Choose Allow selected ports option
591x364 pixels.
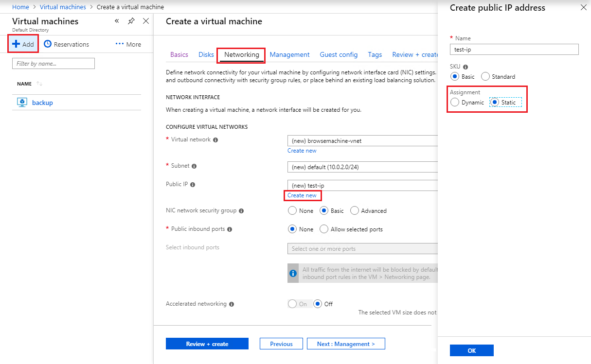click(324, 229)
